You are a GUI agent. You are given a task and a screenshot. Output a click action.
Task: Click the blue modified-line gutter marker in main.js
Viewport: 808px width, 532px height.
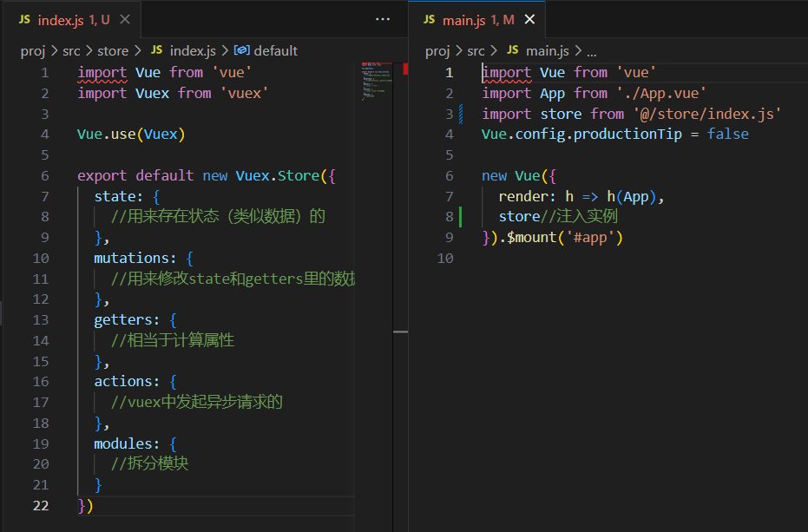460,114
